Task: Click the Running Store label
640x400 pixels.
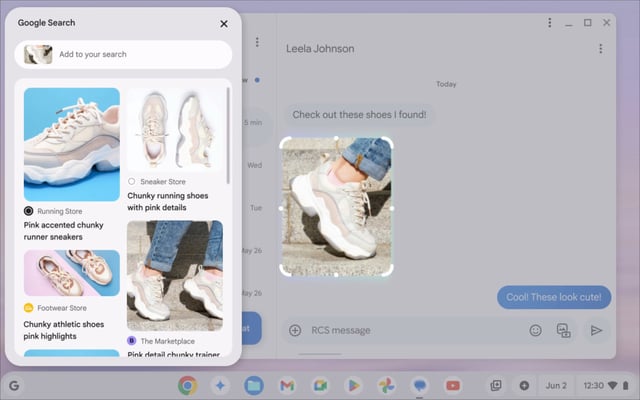Action: point(60,211)
